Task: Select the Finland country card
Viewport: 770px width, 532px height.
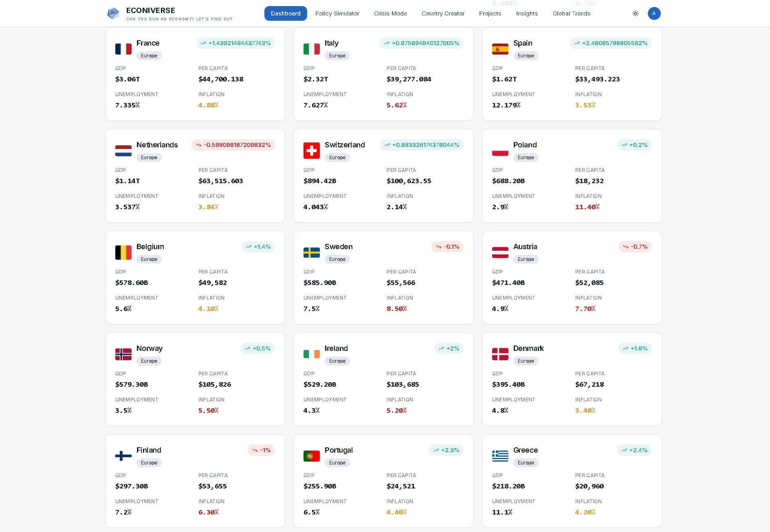Action: coord(195,481)
